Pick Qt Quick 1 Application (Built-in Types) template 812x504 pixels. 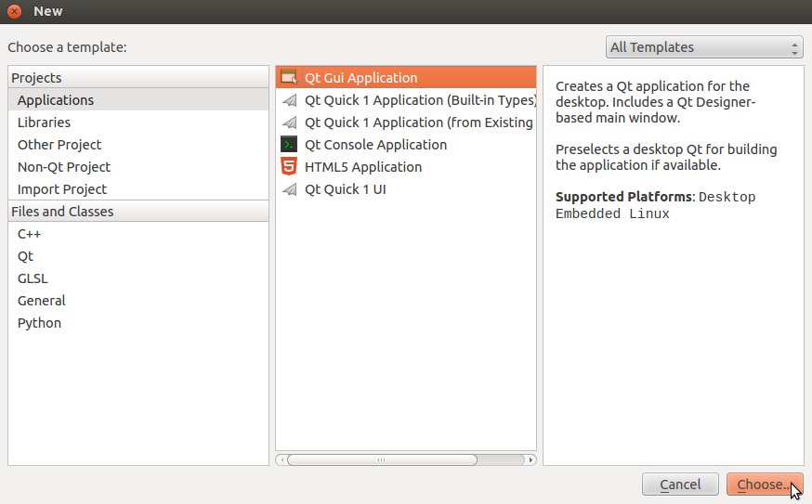(x=406, y=100)
